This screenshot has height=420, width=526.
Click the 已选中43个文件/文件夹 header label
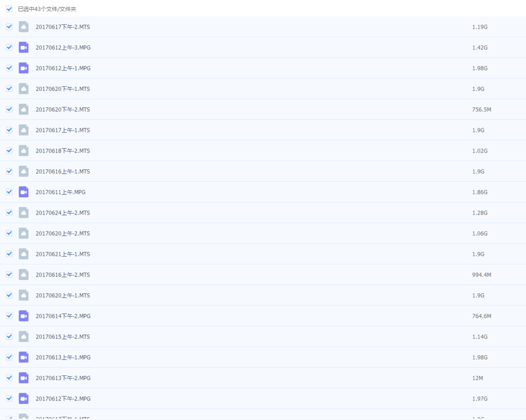(x=47, y=9)
